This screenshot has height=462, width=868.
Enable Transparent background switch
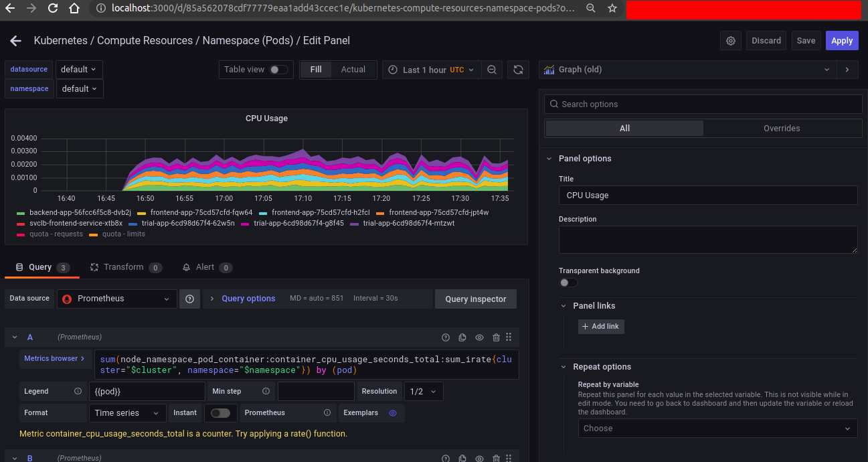click(568, 283)
